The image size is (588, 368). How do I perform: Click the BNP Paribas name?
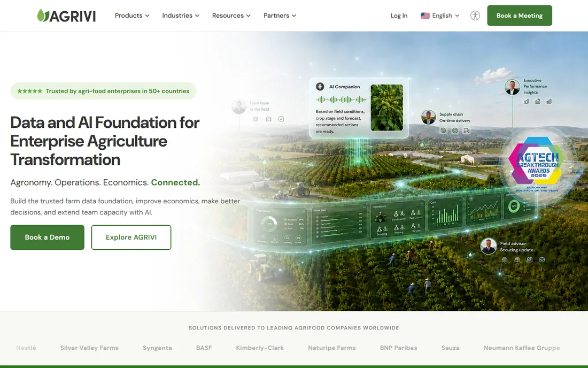(x=399, y=348)
